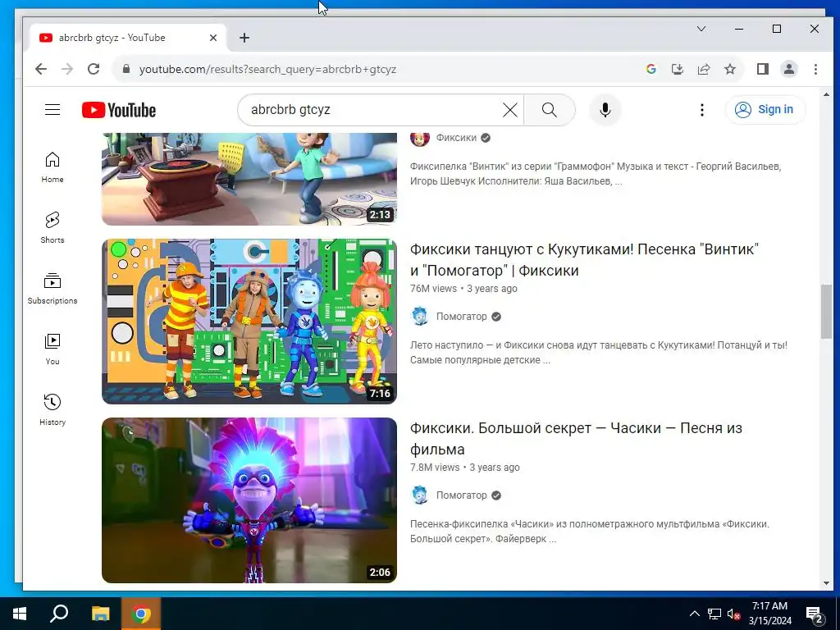The image size is (840, 630).
Task: Click the Фиксики channel avatar icon
Action: tap(420, 138)
